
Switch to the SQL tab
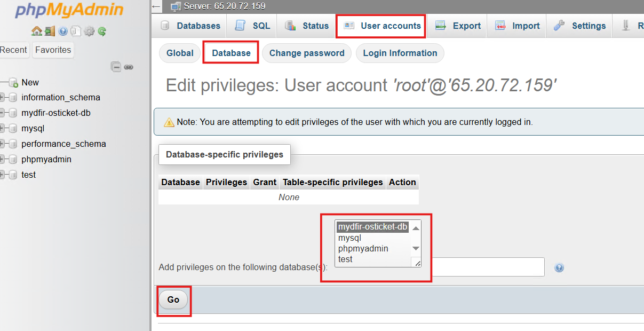(253, 26)
